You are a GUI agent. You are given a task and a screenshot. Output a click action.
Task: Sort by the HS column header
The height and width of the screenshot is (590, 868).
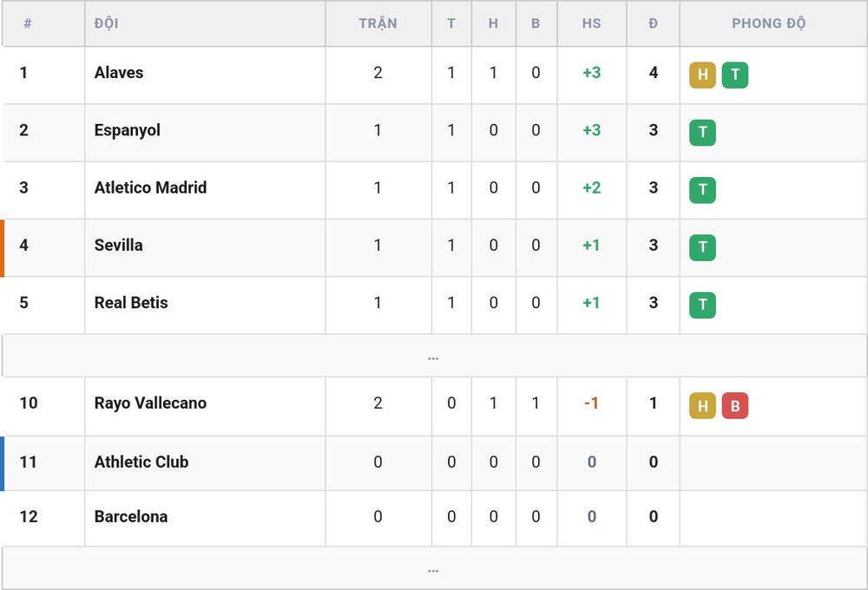591,23
